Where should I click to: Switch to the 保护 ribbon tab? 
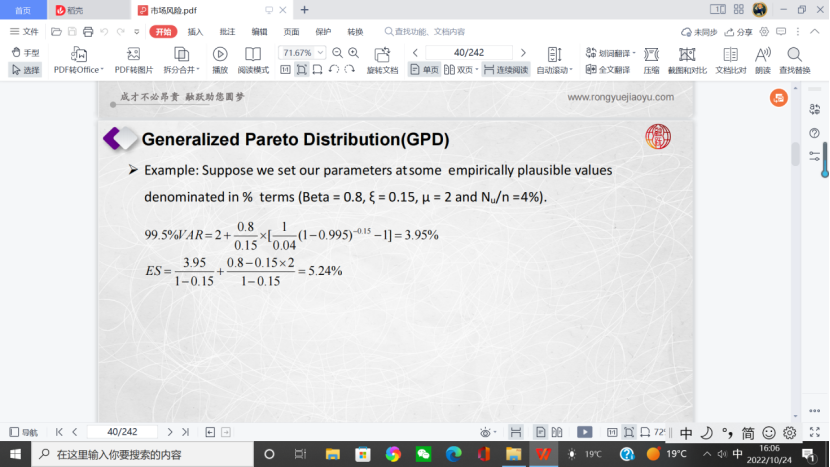click(x=323, y=32)
